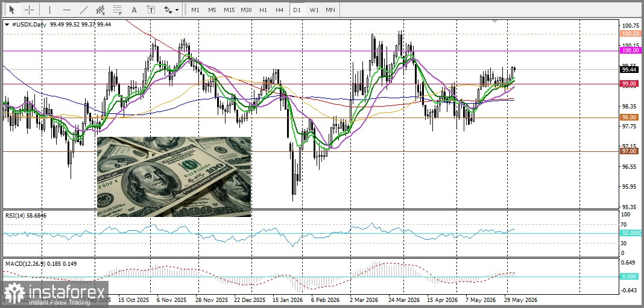This screenshot has height=308, width=644.
Task: Click the 'RSI(14) 58.6846' indicator label
Action: click(x=25, y=215)
